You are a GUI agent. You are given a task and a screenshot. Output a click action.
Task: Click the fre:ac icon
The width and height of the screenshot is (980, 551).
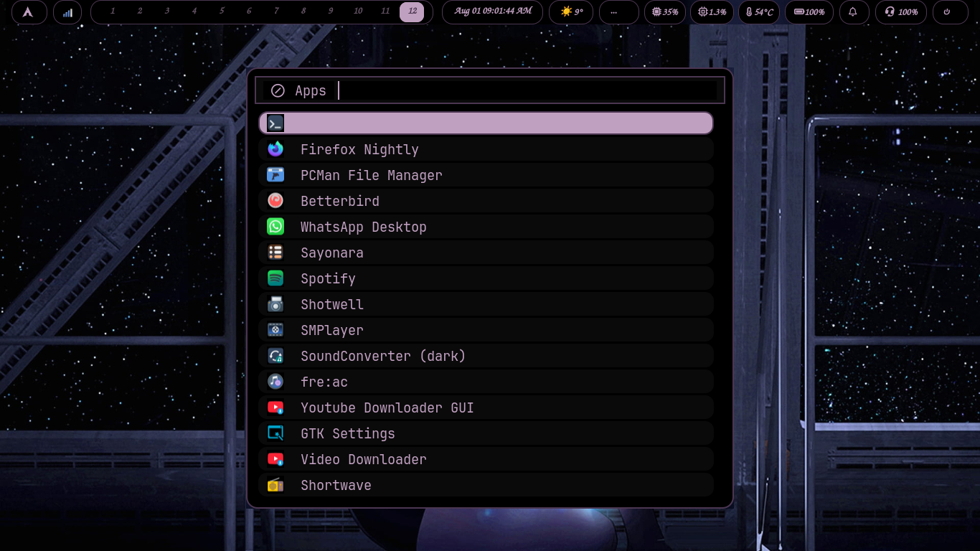275,382
